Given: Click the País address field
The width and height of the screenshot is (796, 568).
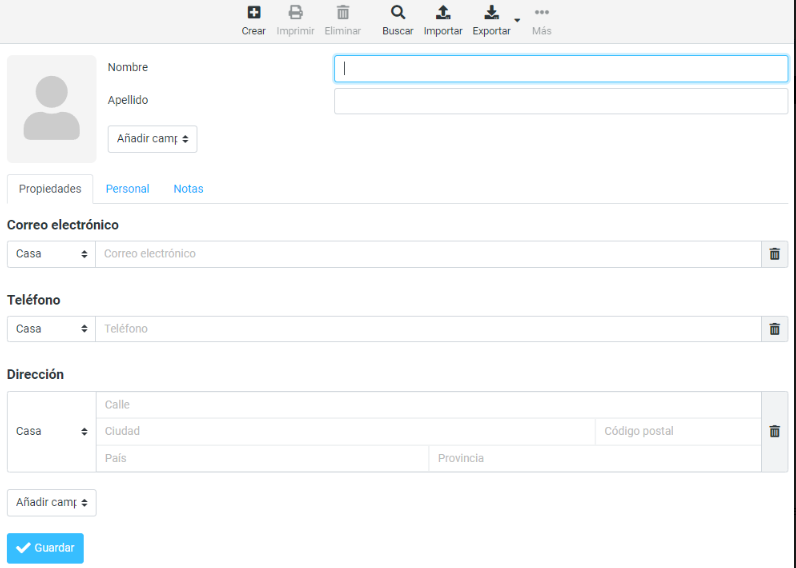Looking at the screenshot, I should tap(262, 458).
